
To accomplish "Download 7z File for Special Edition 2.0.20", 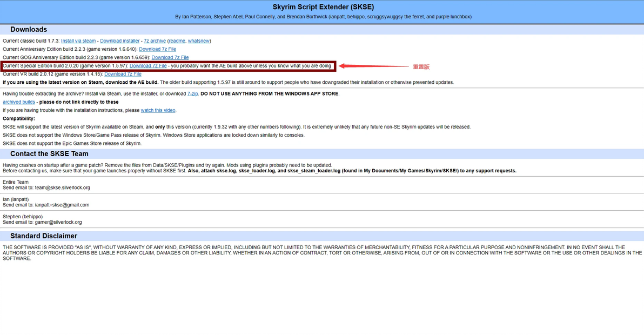I will (x=148, y=66).
